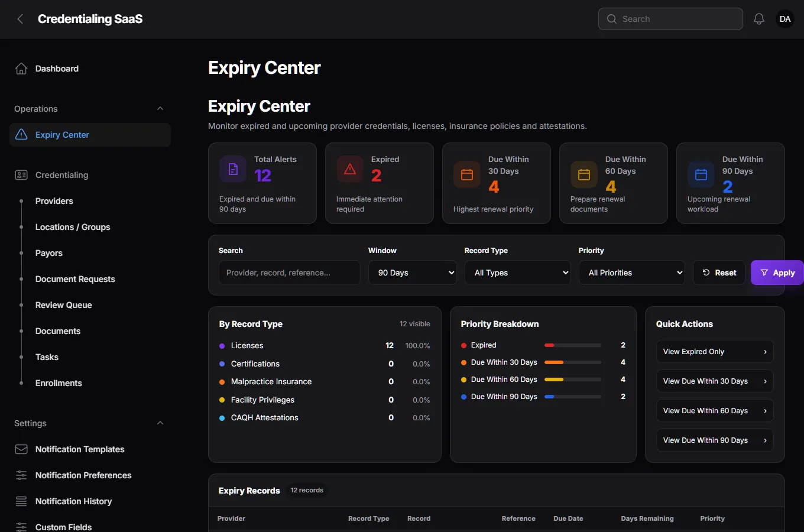Click the Credentialing SaaS title

pyautogui.click(x=90, y=19)
